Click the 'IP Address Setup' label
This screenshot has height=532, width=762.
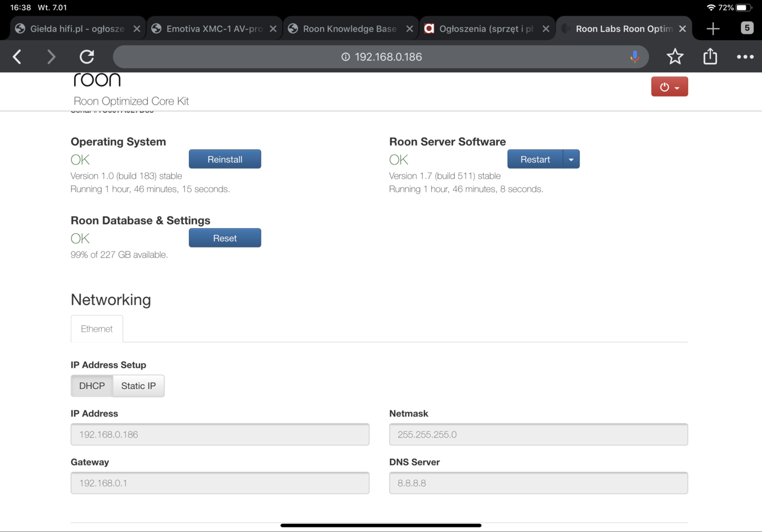(x=108, y=365)
